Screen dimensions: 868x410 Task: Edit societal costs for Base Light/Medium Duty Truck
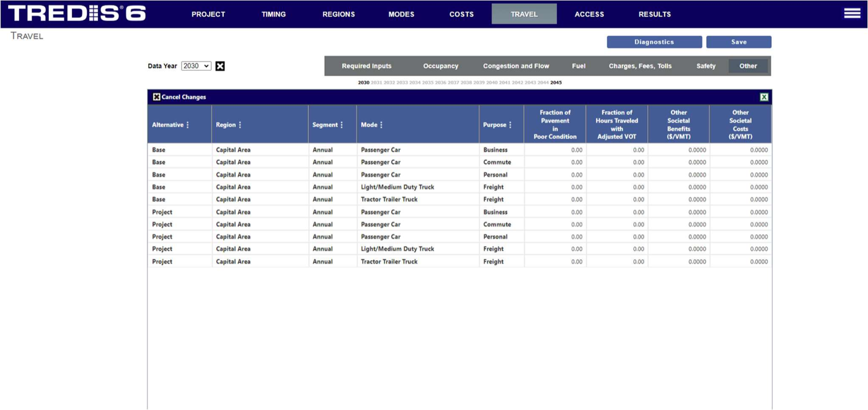(741, 187)
